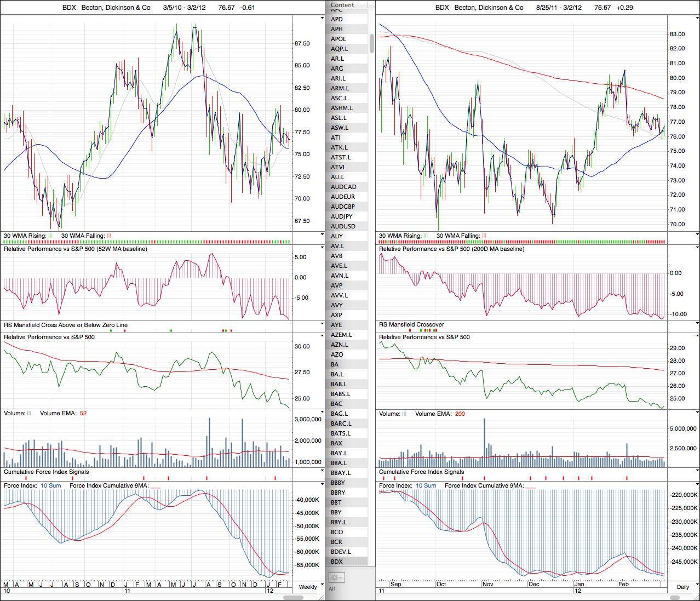Click the All filter label below list
The width and height of the screenshot is (700, 601).
click(x=332, y=589)
